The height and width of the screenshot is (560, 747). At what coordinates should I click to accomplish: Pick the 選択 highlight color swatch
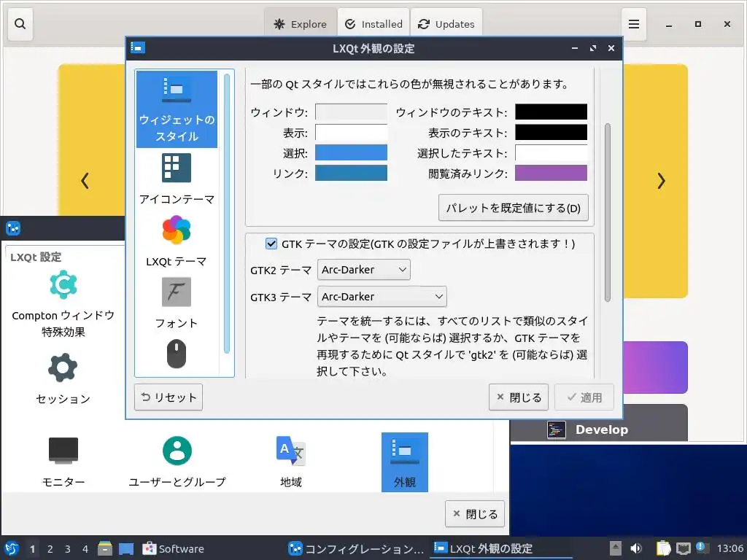(x=351, y=153)
